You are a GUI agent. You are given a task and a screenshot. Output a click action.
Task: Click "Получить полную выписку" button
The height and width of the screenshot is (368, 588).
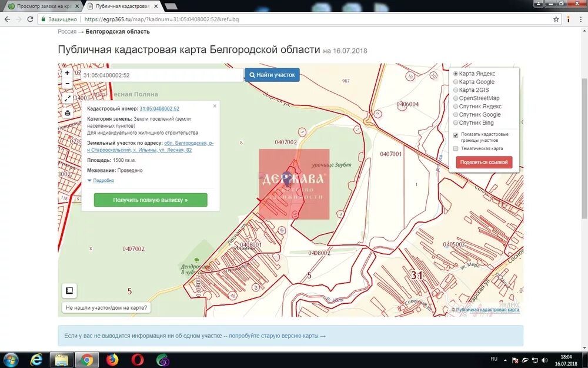coord(151,200)
